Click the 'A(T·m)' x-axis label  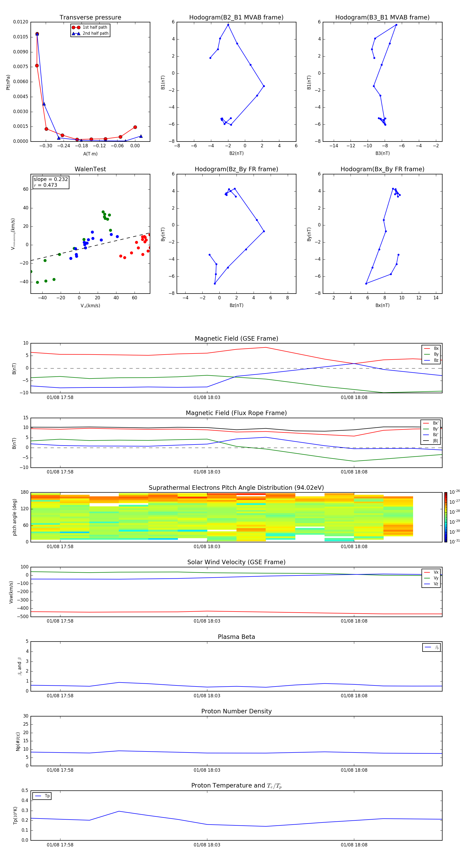[x=90, y=154]
